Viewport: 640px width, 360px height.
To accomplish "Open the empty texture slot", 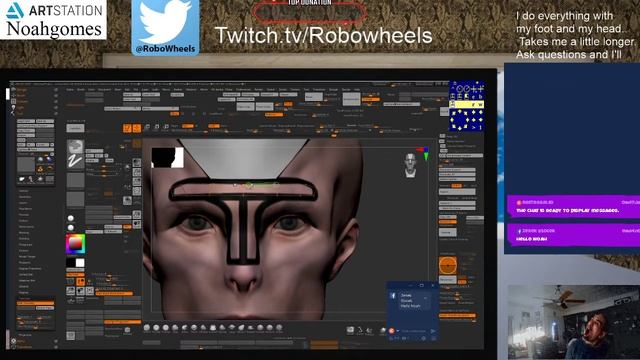I will (x=76, y=199).
